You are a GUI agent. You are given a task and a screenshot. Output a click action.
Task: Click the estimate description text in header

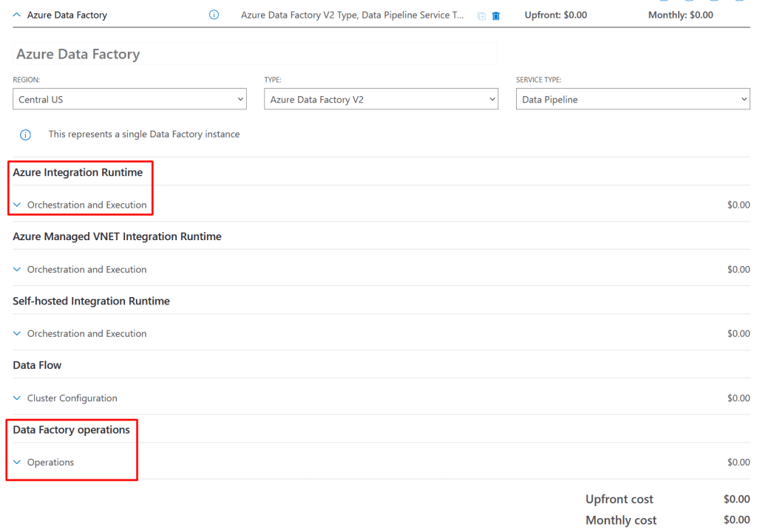pyautogui.click(x=352, y=15)
